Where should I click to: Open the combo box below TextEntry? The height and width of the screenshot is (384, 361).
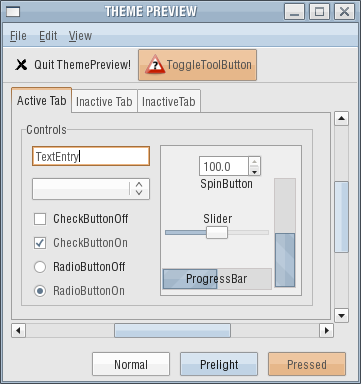[x=91, y=189]
